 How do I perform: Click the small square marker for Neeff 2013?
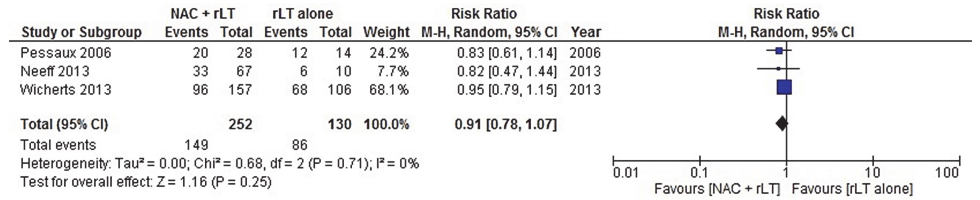click(778, 69)
